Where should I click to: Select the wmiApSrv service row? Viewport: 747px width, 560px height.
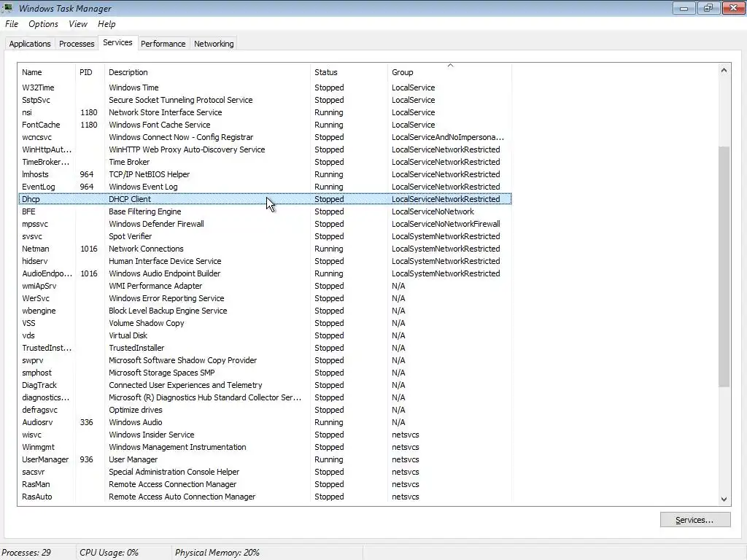click(265, 286)
